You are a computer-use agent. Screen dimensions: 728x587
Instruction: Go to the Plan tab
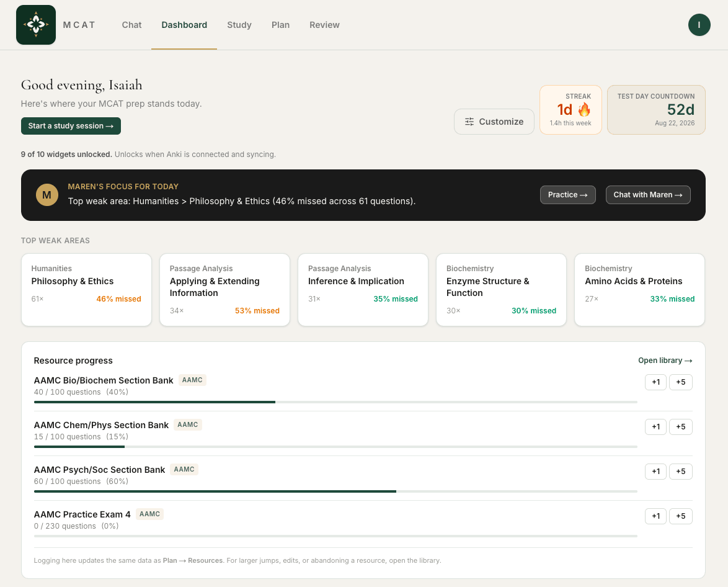280,25
